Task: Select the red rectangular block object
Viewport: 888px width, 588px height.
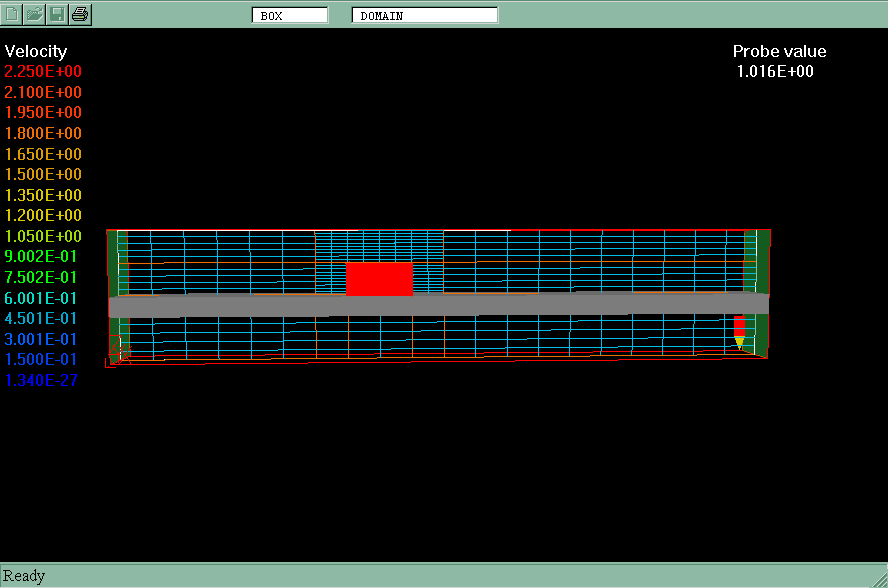Action: (379, 279)
